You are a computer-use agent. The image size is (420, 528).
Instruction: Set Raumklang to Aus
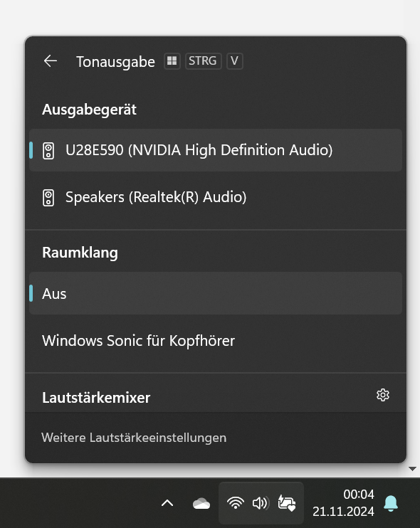point(216,293)
